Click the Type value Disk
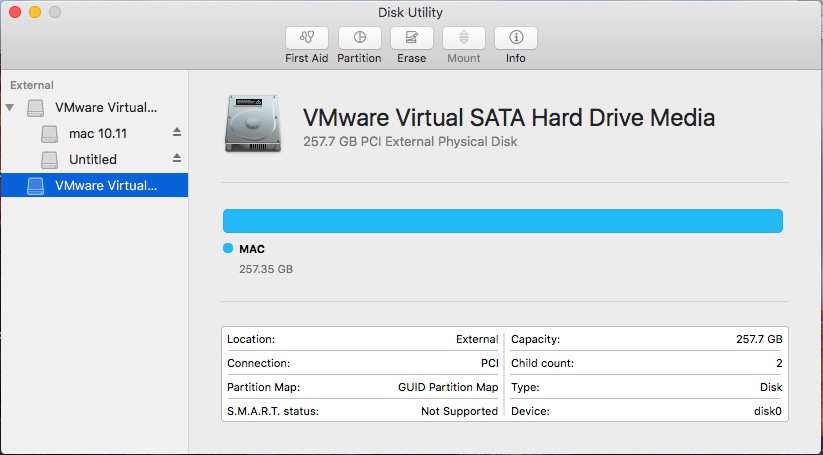The height and width of the screenshot is (455, 823). [771, 387]
